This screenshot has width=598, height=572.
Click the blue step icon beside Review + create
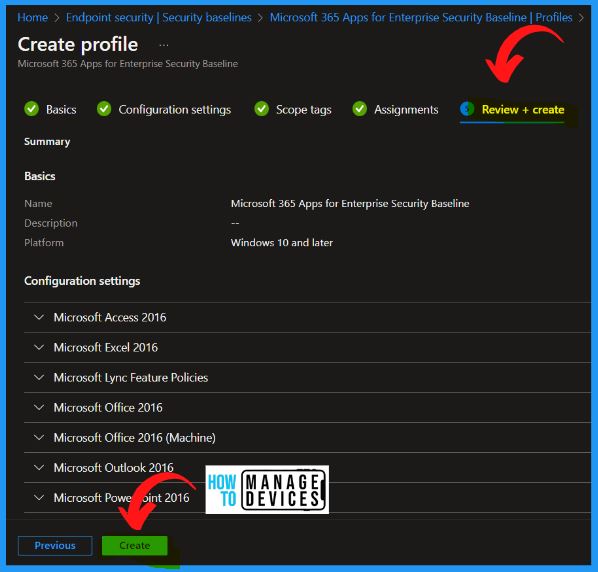[467, 109]
